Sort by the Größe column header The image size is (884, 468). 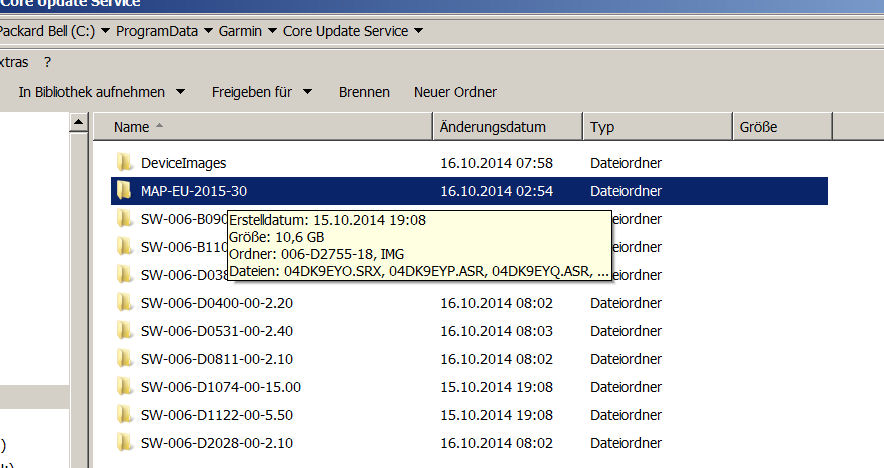783,127
